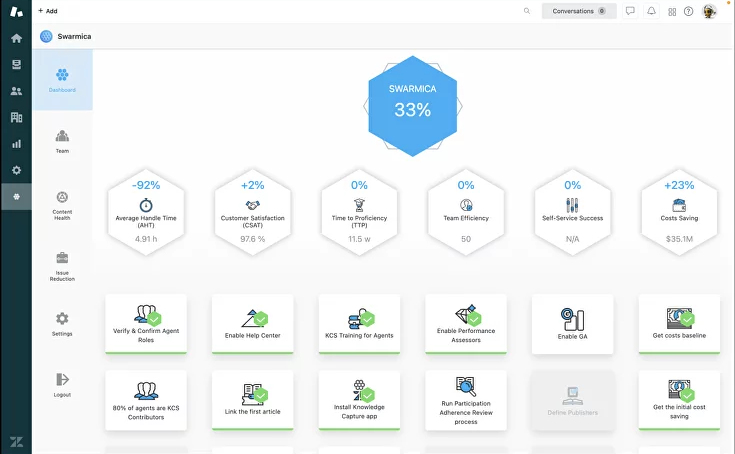Open Team Efficiency hexagon
735x454 pixels.
pyautogui.click(x=466, y=212)
